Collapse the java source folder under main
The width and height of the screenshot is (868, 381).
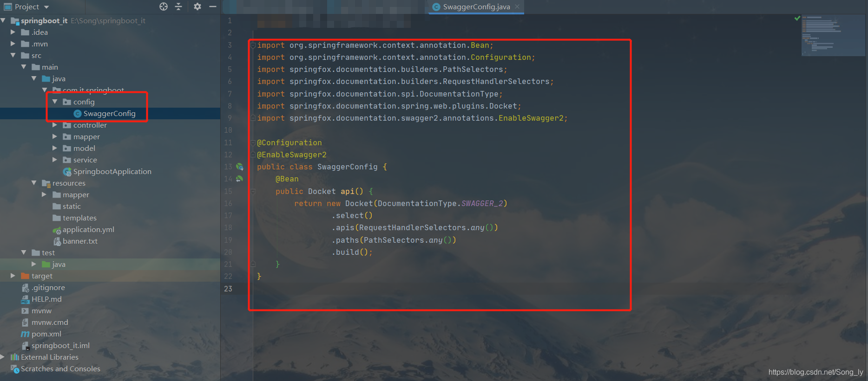pyautogui.click(x=34, y=78)
